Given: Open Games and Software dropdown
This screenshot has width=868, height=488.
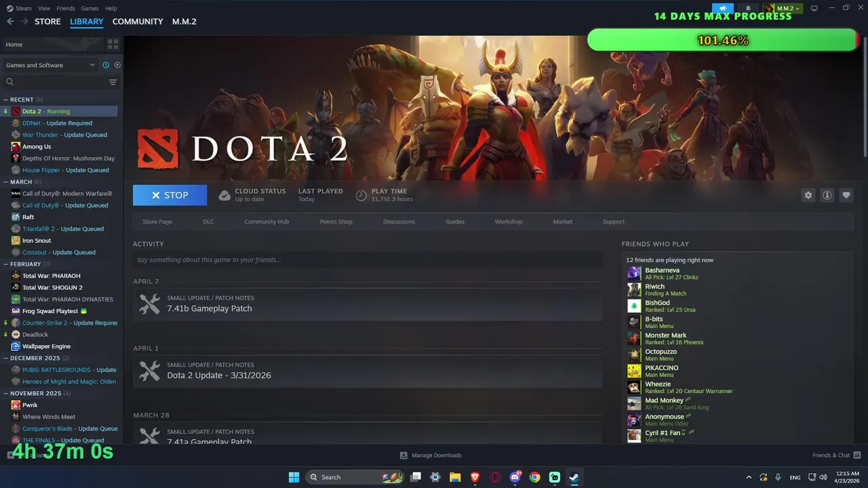Looking at the screenshot, I should point(50,65).
